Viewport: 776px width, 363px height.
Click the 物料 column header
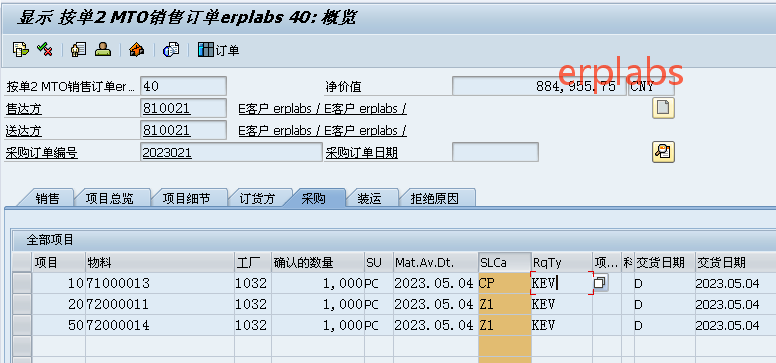pos(160,262)
